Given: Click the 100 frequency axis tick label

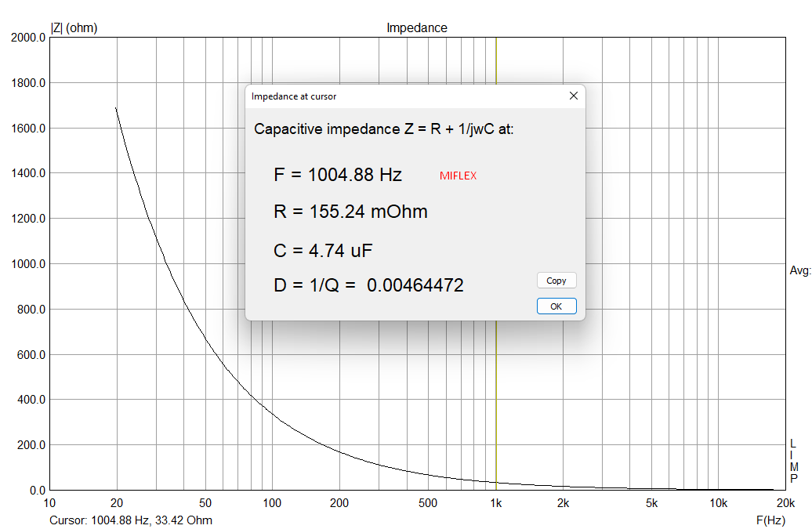Looking at the screenshot, I should point(272,503).
